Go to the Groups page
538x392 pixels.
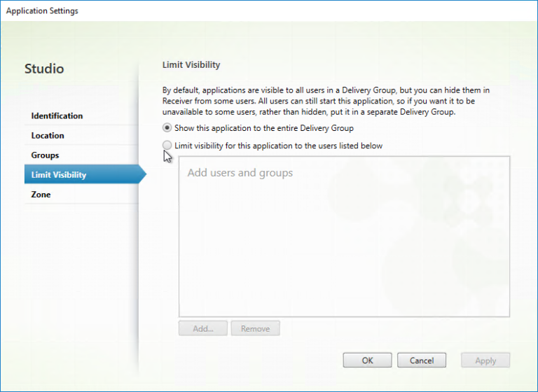click(x=45, y=155)
